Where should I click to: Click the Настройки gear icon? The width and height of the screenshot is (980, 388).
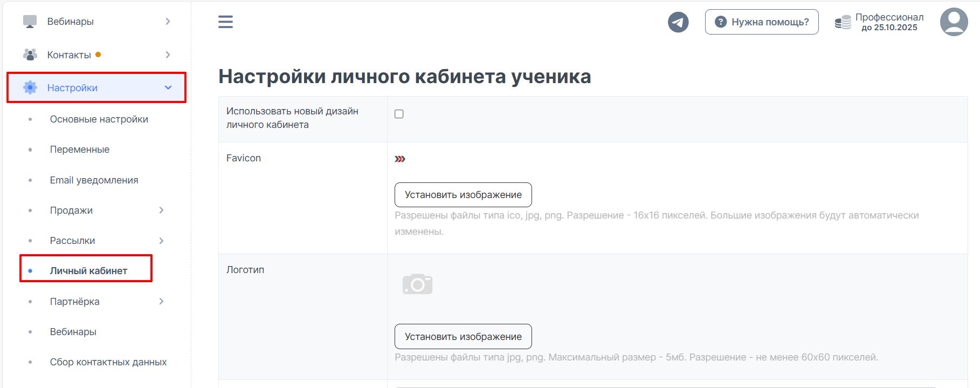[30, 87]
